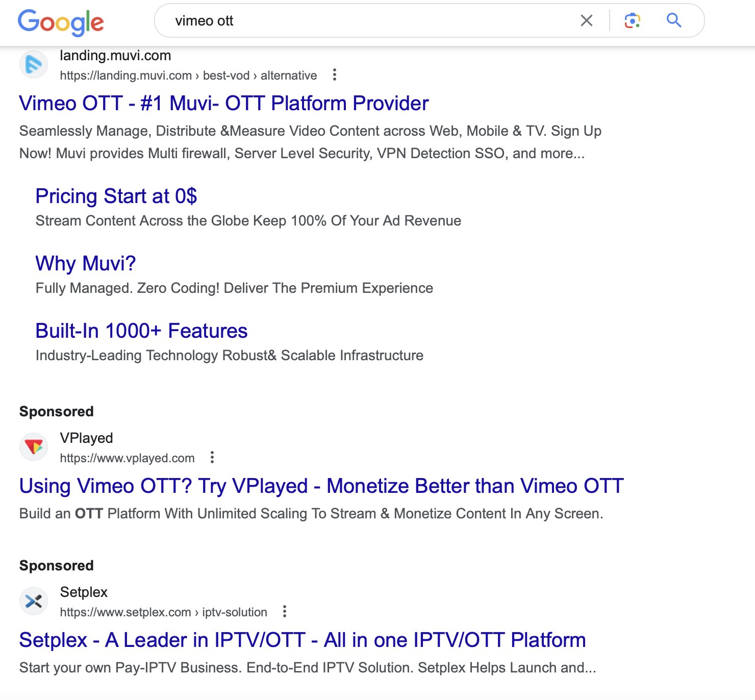Screen dimensions: 755x700
Task: Open options menu for Muvi ad
Action: click(x=335, y=75)
